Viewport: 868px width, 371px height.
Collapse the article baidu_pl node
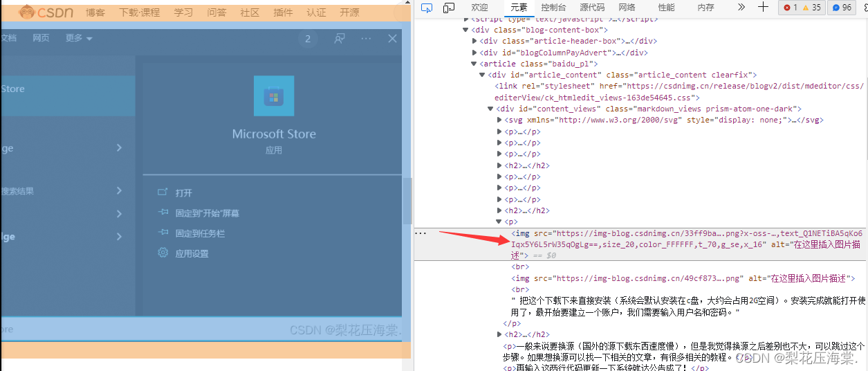474,64
